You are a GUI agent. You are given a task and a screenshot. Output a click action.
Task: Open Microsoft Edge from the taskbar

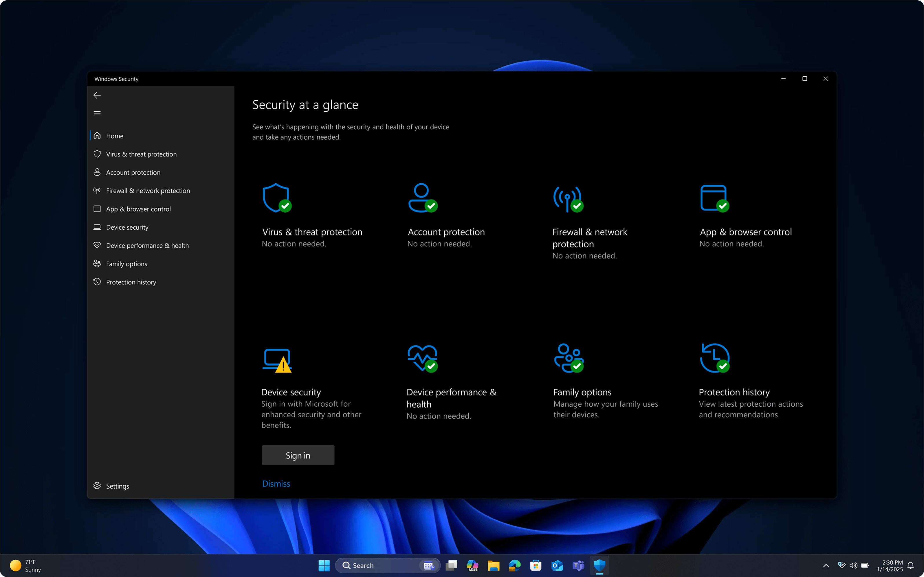[x=514, y=565]
